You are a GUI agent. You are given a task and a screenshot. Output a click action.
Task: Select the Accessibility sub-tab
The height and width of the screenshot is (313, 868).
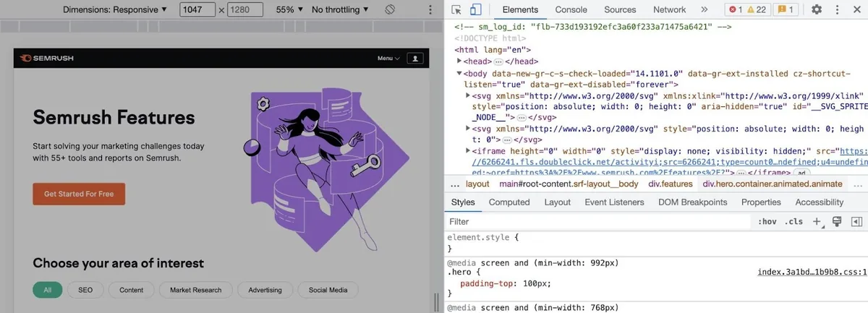pyautogui.click(x=820, y=202)
